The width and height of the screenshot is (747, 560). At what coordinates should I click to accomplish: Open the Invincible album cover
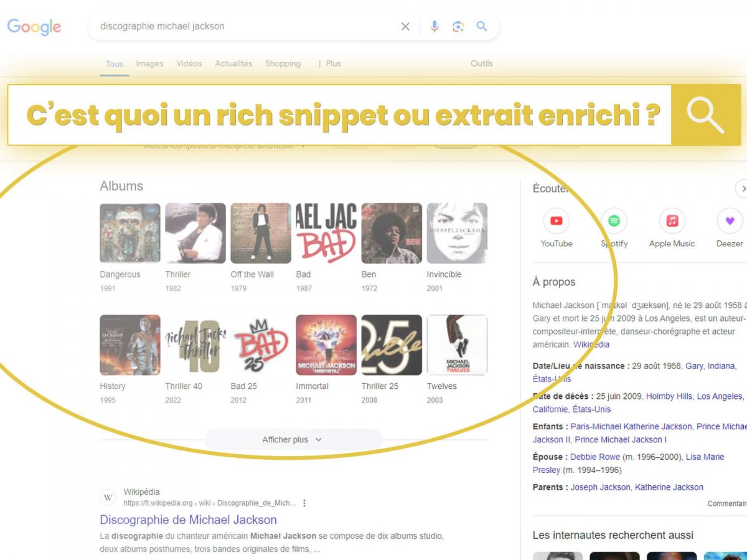pos(457,233)
